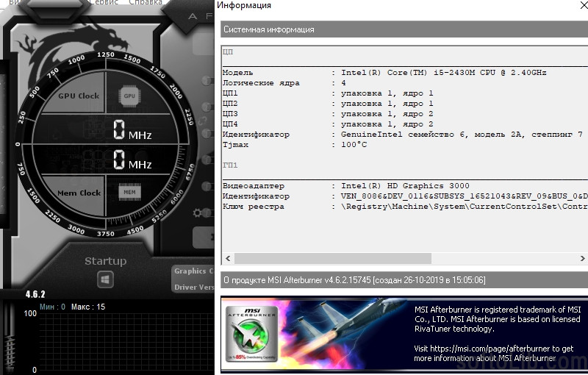
Task: Click the Startup label
Action: tap(105, 261)
